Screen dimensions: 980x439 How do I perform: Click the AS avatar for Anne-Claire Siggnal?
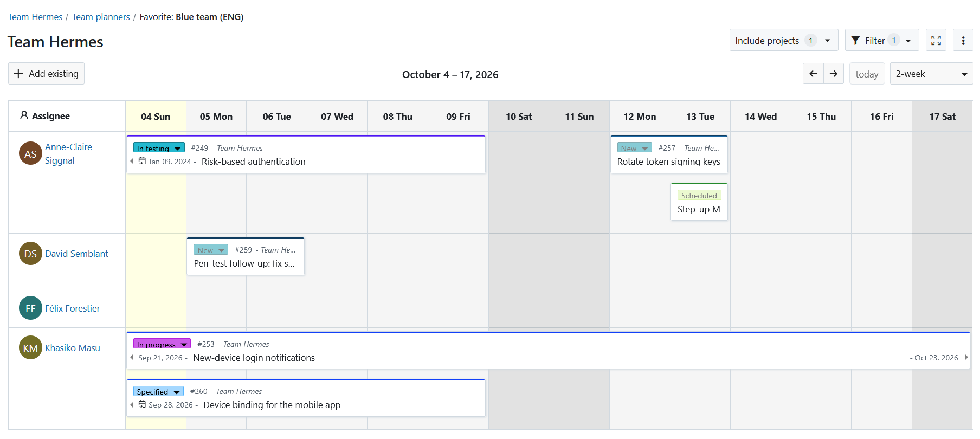pos(30,153)
